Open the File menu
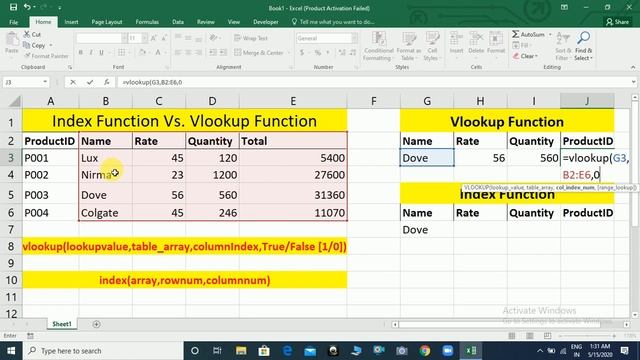 pyautogui.click(x=13, y=22)
